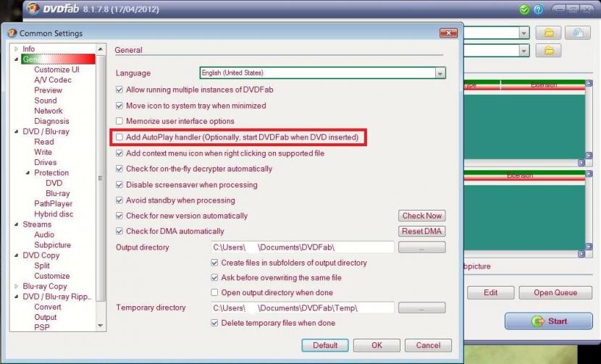601x364 pixels.
Task: Click the second yellow folder browse icon
Action: tap(548, 50)
